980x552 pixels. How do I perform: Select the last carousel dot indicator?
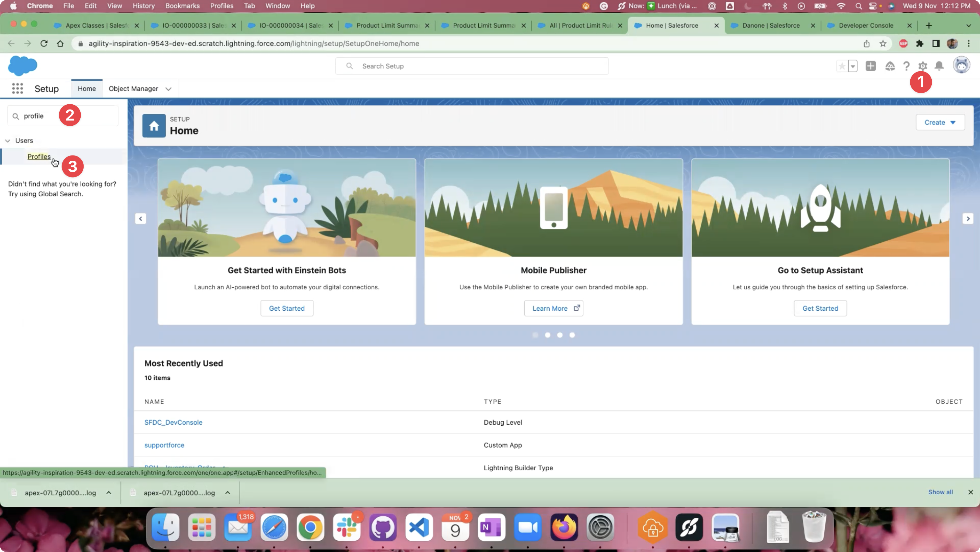tap(572, 335)
